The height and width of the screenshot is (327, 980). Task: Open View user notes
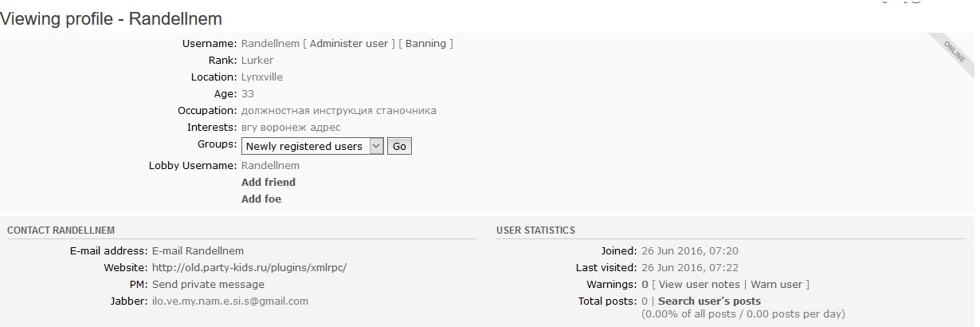tap(699, 285)
